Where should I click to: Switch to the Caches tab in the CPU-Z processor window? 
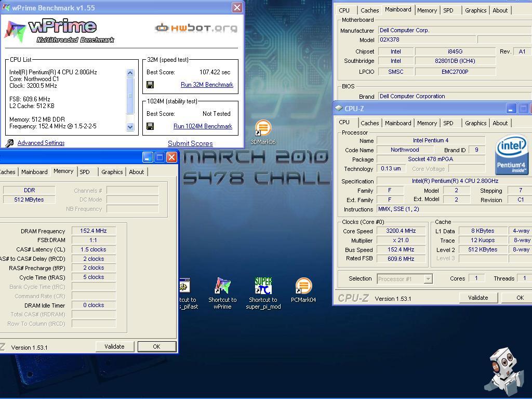(369, 123)
